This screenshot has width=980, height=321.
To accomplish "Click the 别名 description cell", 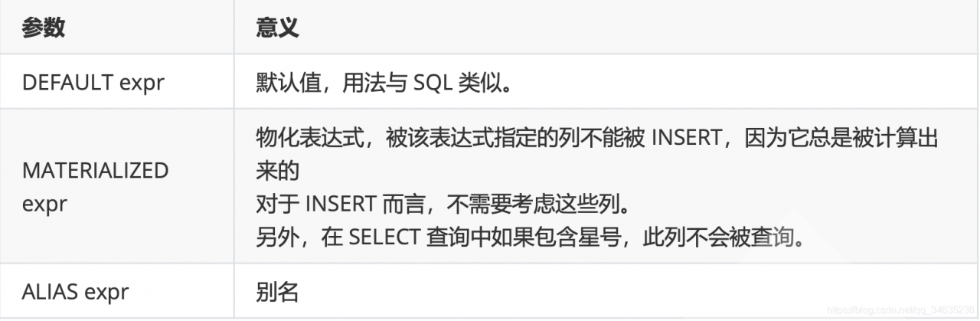I will pyautogui.click(x=276, y=292).
